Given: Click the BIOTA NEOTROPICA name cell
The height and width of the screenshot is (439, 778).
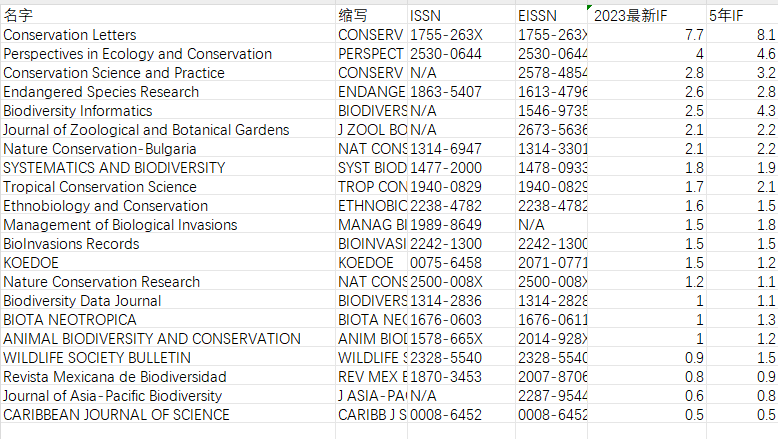Looking at the screenshot, I should click(x=168, y=320).
